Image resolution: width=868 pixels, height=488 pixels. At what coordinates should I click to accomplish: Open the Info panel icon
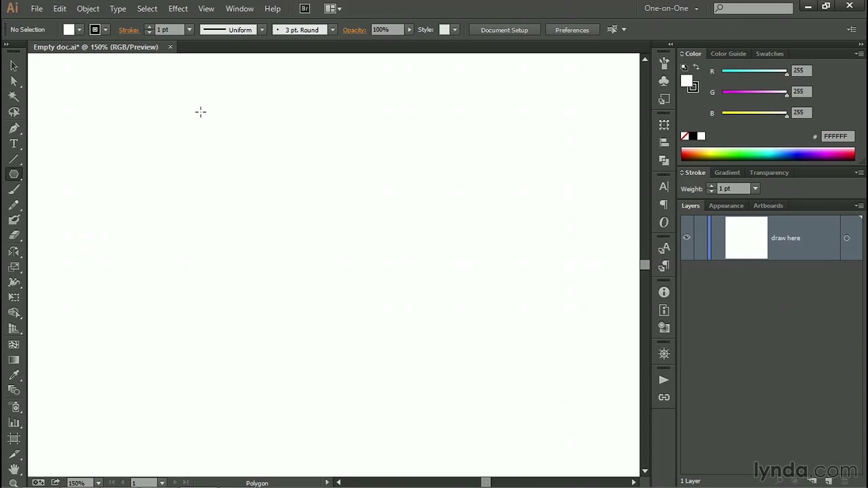[x=664, y=292]
